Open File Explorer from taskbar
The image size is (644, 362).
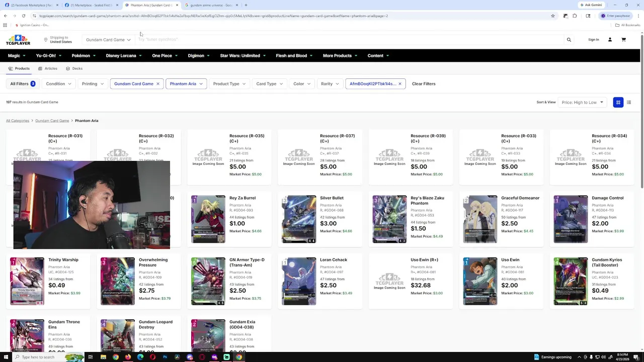[103, 357]
